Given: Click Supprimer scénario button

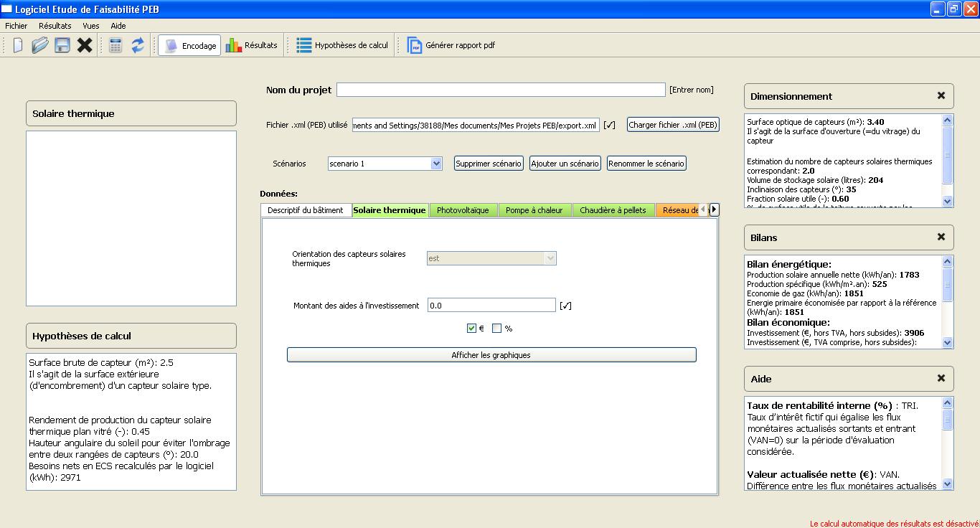Looking at the screenshot, I should [489, 164].
